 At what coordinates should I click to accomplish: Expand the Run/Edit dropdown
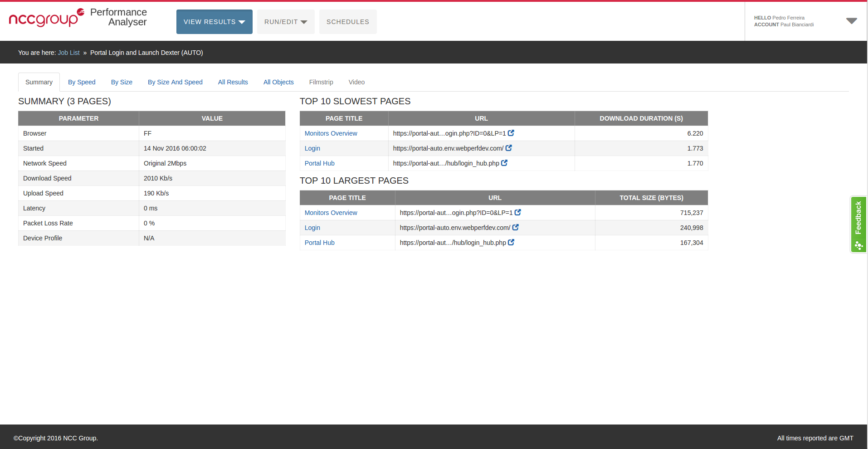pyautogui.click(x=286, y=22)
